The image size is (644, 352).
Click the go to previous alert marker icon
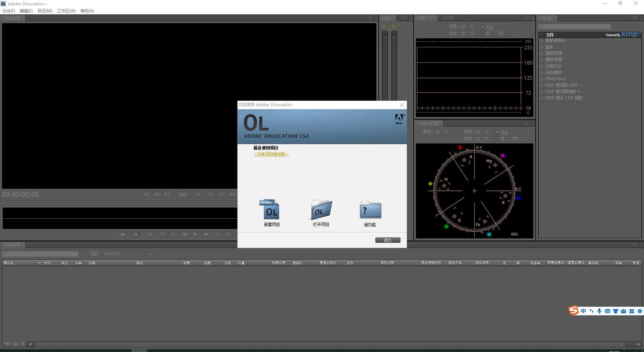point(174,234)
